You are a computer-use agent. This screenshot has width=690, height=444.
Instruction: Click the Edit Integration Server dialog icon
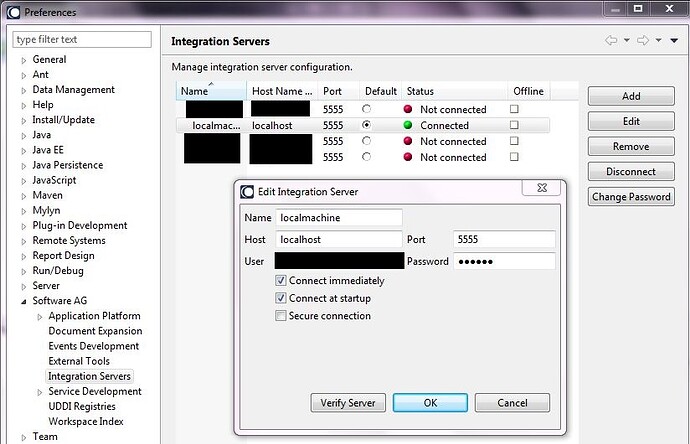point(247,192)
